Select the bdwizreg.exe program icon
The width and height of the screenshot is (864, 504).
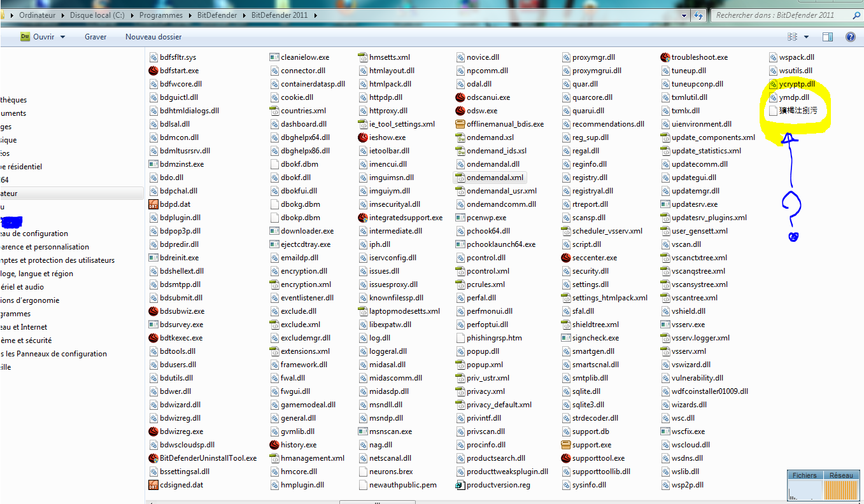(x=153, y=431)
